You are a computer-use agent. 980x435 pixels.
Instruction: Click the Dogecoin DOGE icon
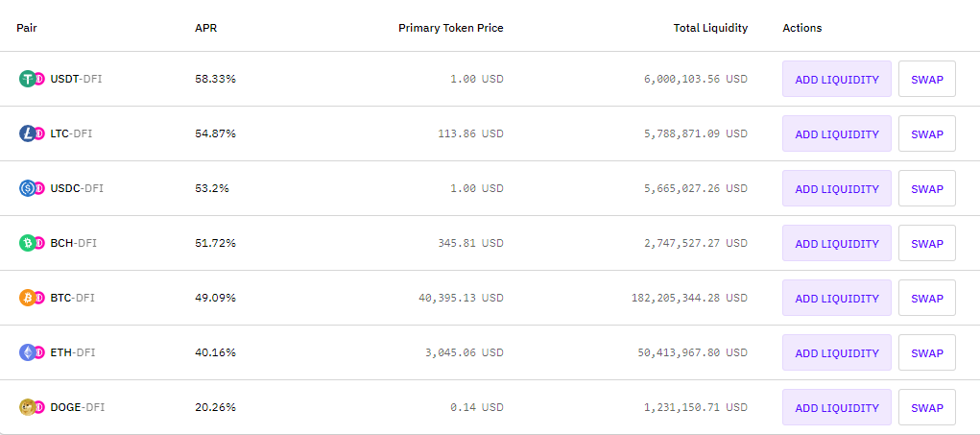tap(28, 407)
